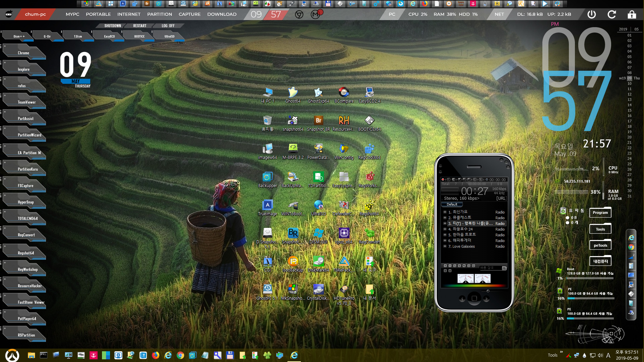Screen dimensions: 644x362
Task: Launch Snapshot_BR desktop icon
Action: (318, 123)
